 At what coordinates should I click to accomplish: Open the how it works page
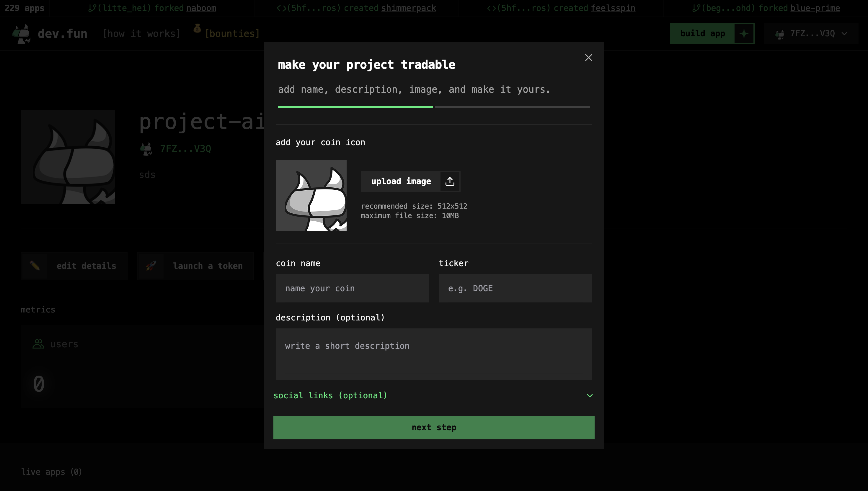142,34
